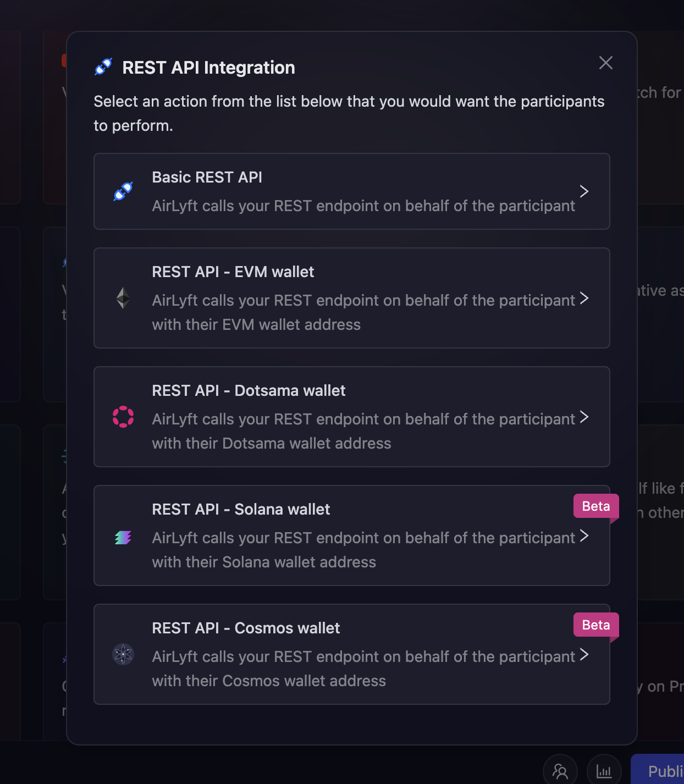Close the REST API Integration dialog
The width and height of the screenshot is (684, 784).
[605, 63]
